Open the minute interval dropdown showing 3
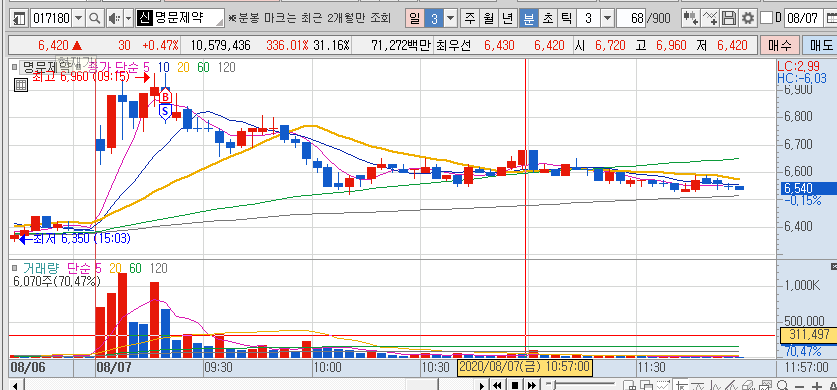 pyautogui.click(x=607, y=19)
